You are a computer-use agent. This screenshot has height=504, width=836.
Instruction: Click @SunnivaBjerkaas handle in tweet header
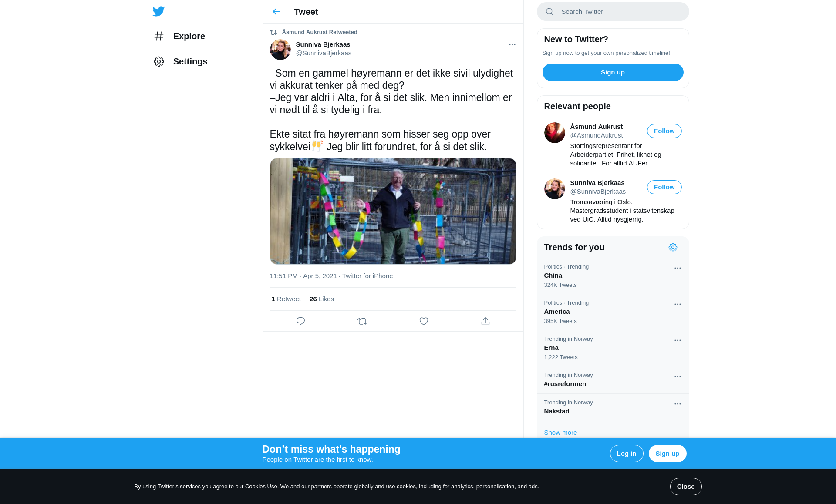324,53
